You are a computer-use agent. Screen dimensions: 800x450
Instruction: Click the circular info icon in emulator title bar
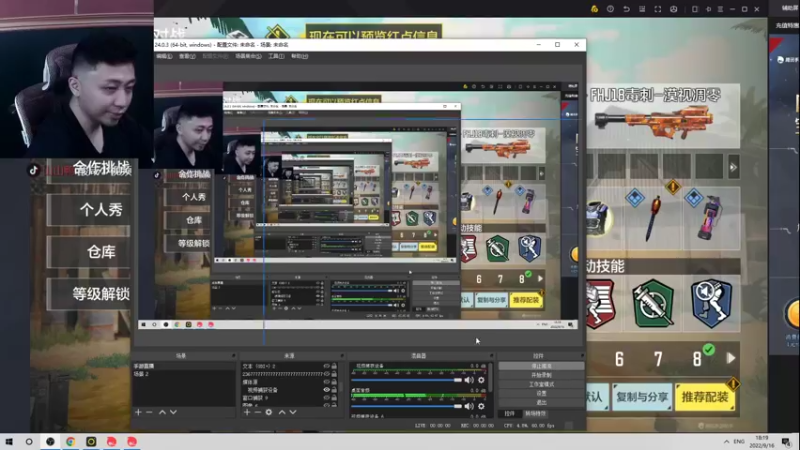coord(610,9)
